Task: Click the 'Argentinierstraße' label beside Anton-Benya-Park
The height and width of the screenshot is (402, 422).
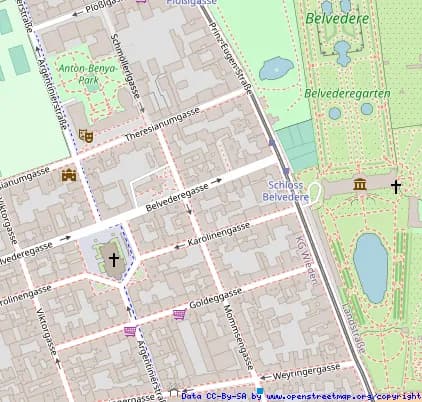Action: tap(52, 94)
